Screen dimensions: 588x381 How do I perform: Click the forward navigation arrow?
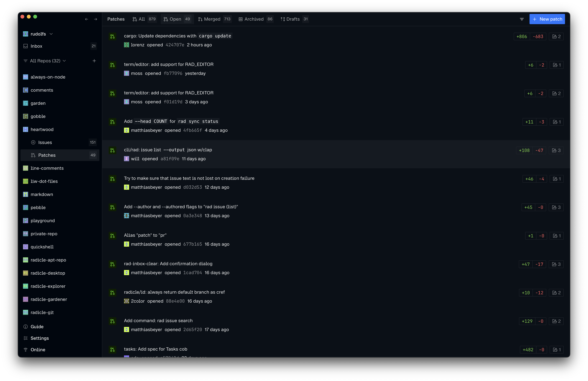(96, 19)
